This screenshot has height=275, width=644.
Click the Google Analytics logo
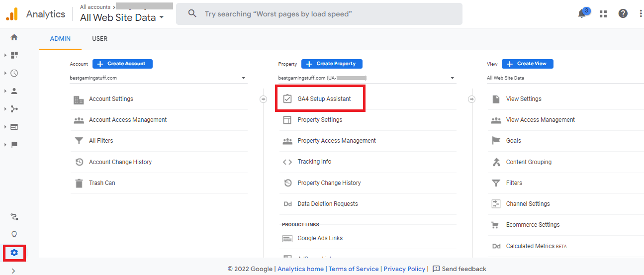[12, 14]
